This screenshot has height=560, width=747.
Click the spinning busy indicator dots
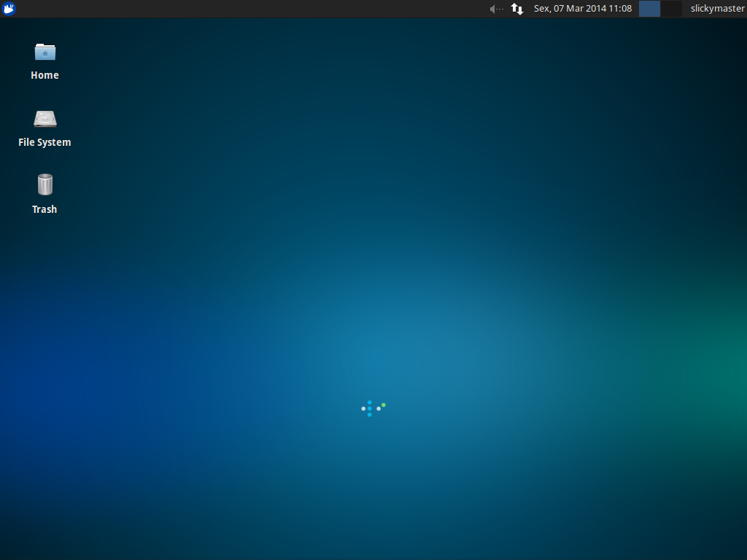coord(372,408)
